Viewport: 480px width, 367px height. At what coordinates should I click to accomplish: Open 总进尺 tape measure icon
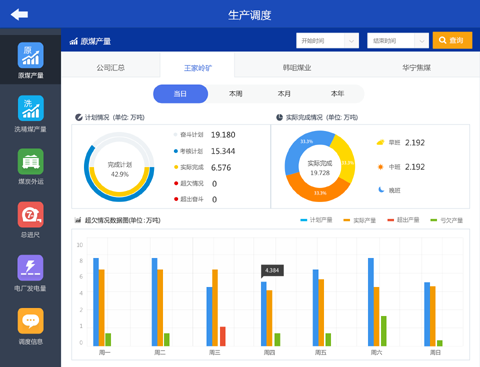(31, 215)
